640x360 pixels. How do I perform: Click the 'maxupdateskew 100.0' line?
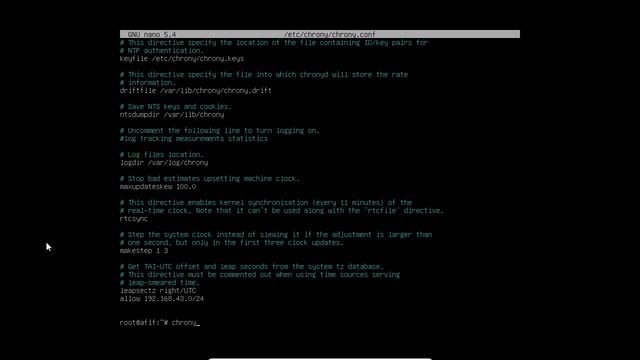[158, 187]
